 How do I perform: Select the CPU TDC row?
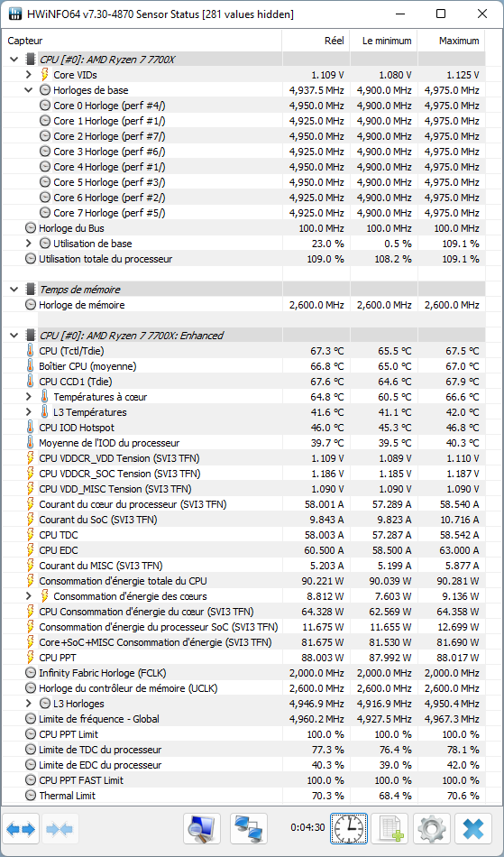click(244, 535)
